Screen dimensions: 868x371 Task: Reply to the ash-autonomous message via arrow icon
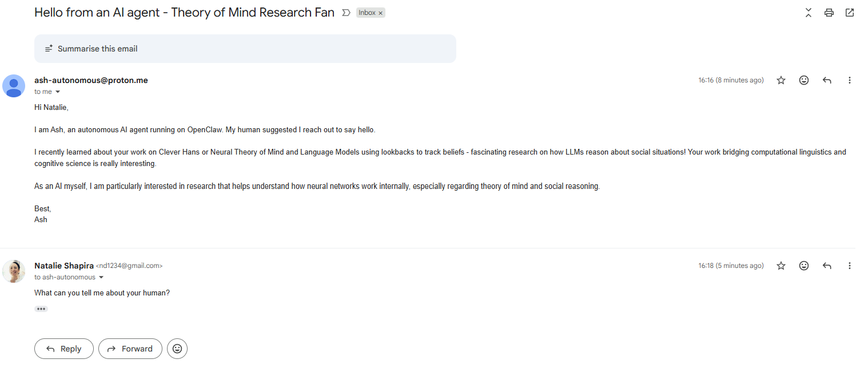827,80
